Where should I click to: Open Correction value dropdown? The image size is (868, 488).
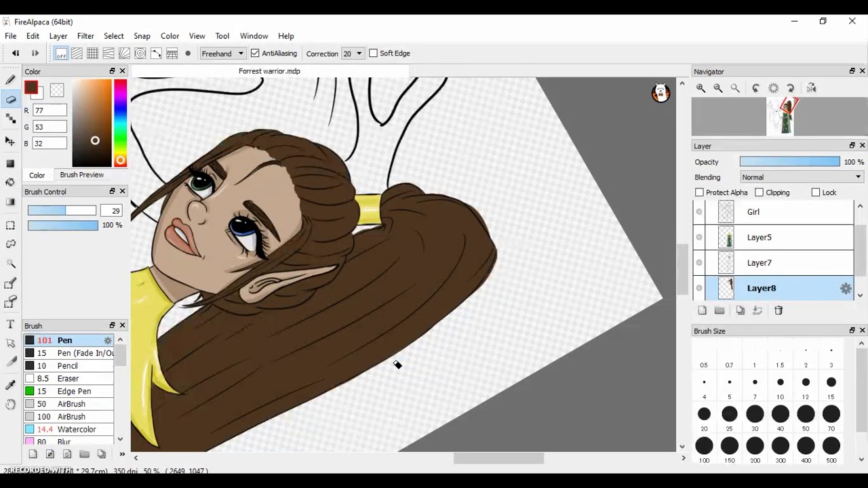tap(353, 54)
